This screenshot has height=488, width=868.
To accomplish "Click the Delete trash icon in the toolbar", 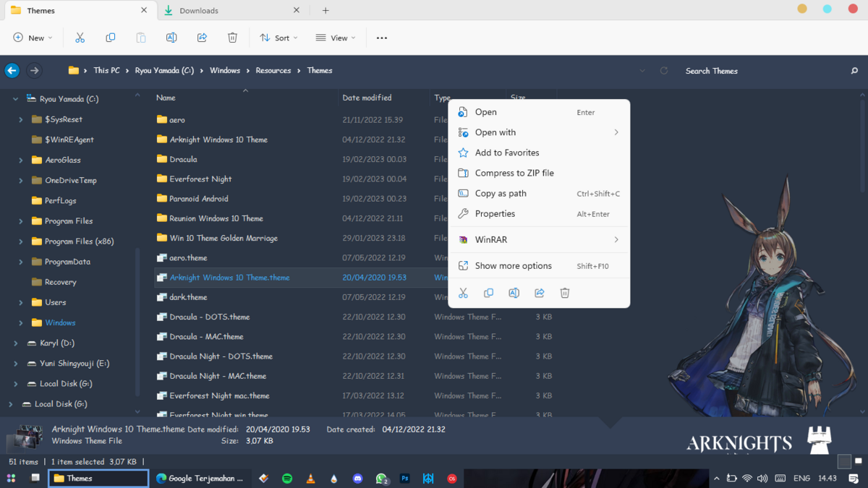I will (232, 38).
